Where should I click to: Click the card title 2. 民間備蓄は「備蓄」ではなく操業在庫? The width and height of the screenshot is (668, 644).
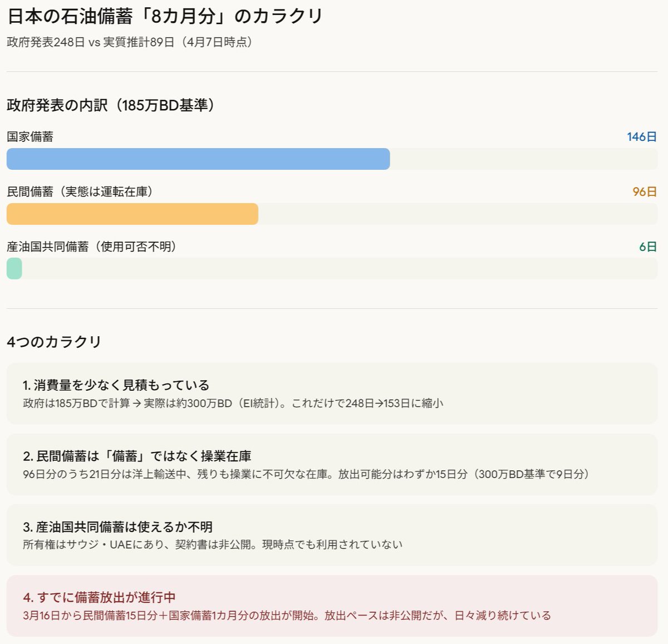click(x=137, y=456)
